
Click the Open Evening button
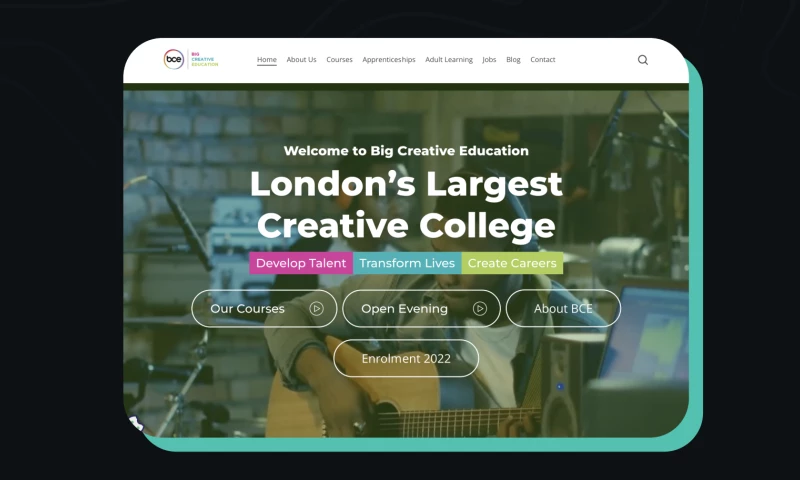421,309
